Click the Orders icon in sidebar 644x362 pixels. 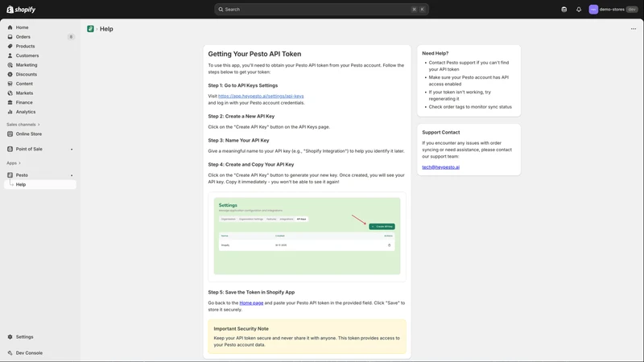10,37
